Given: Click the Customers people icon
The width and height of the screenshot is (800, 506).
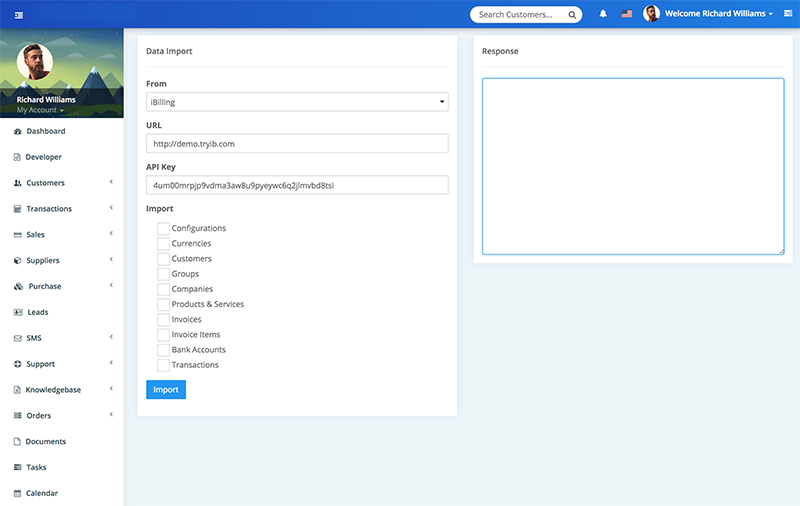Looking at the screenshot, I should point(18,183).
